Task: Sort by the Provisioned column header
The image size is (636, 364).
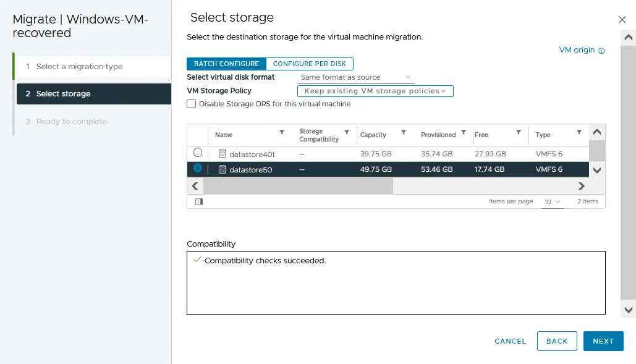Action: [438, 135]
